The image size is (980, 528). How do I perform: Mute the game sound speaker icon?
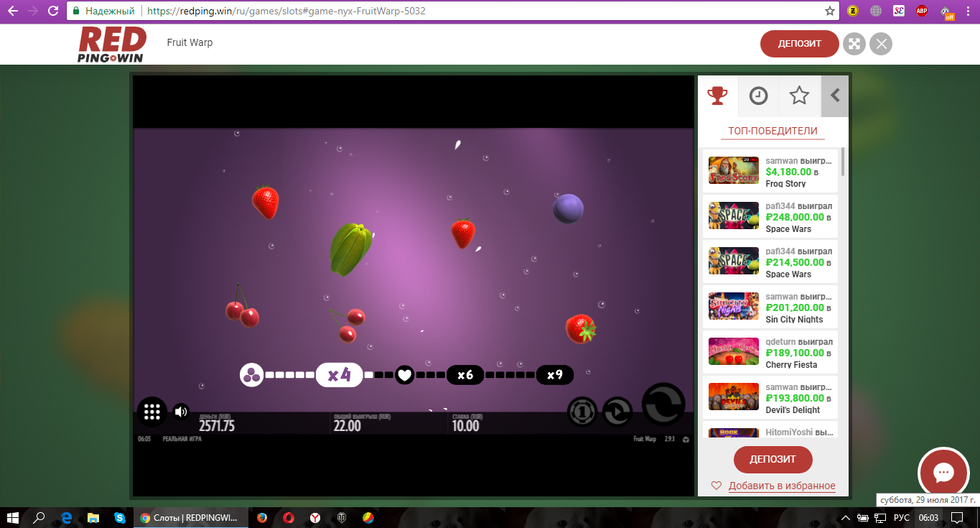click(x=181, y=412)
